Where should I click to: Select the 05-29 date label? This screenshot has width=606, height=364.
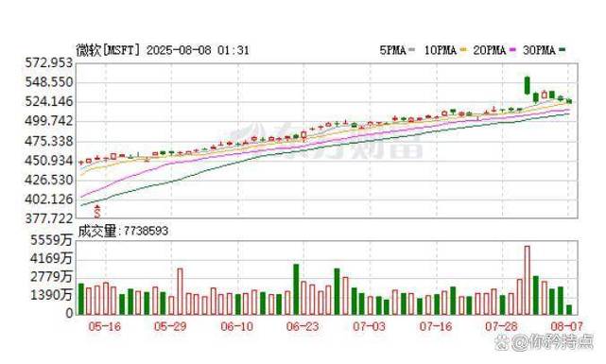coord(170,326)
